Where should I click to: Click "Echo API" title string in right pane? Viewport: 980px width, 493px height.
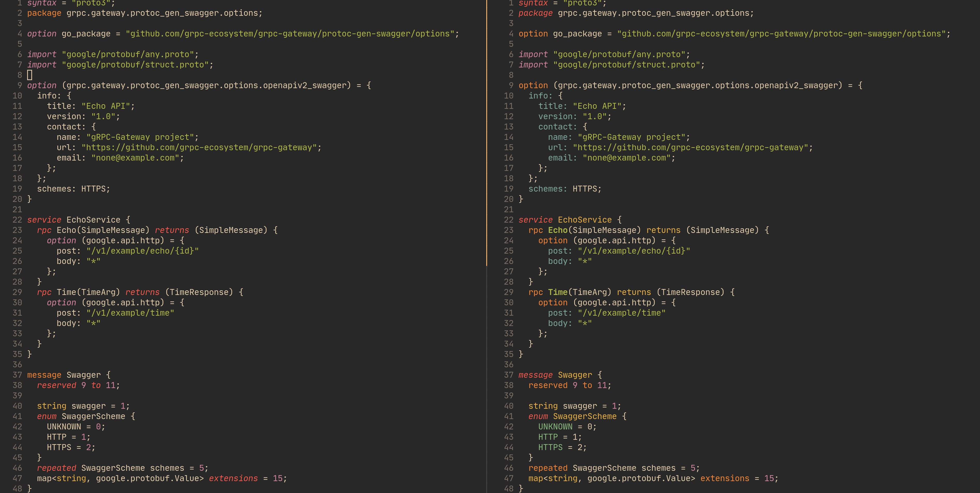coord(597,106)
